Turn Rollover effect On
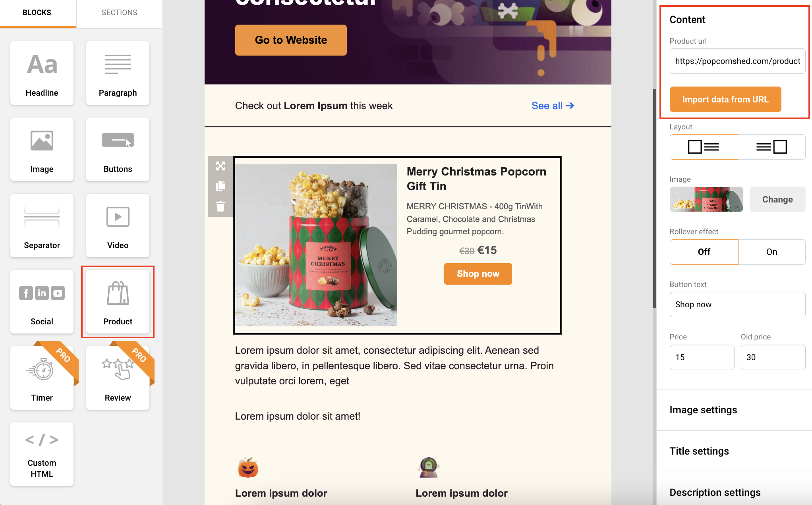The width and height of the screenshot is (812, 505). [771, 252]
